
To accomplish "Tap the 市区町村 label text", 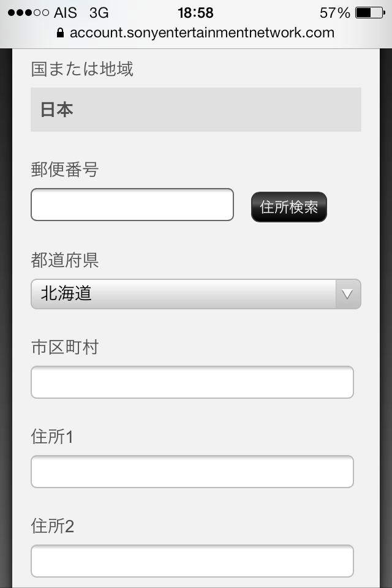I will pyautogui.click(x=65, y=348).
